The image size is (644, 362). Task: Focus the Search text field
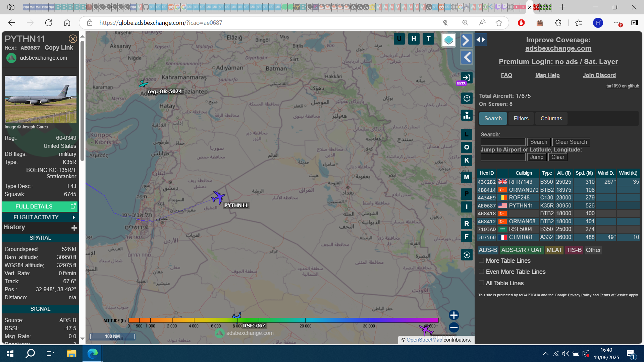[503, 142]
